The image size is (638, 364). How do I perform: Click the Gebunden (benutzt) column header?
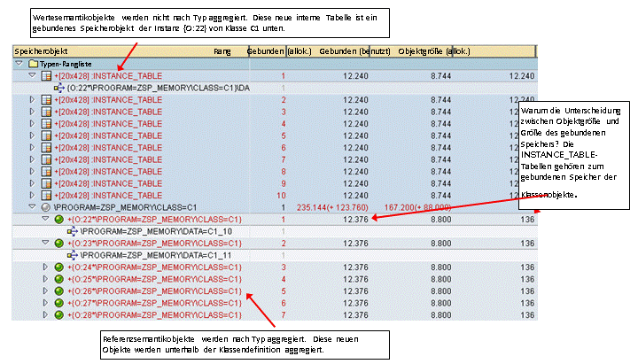[354, 51]
